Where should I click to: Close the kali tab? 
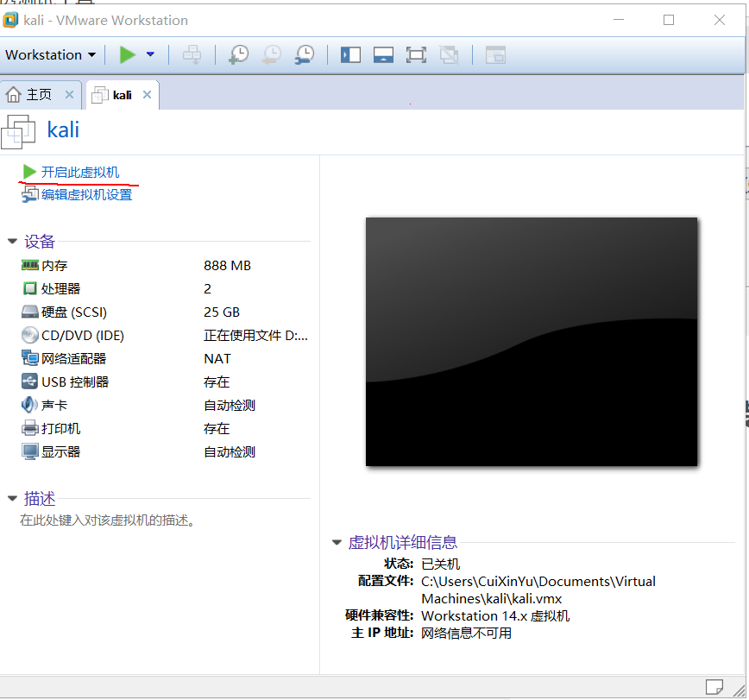(x=147, y=95)
